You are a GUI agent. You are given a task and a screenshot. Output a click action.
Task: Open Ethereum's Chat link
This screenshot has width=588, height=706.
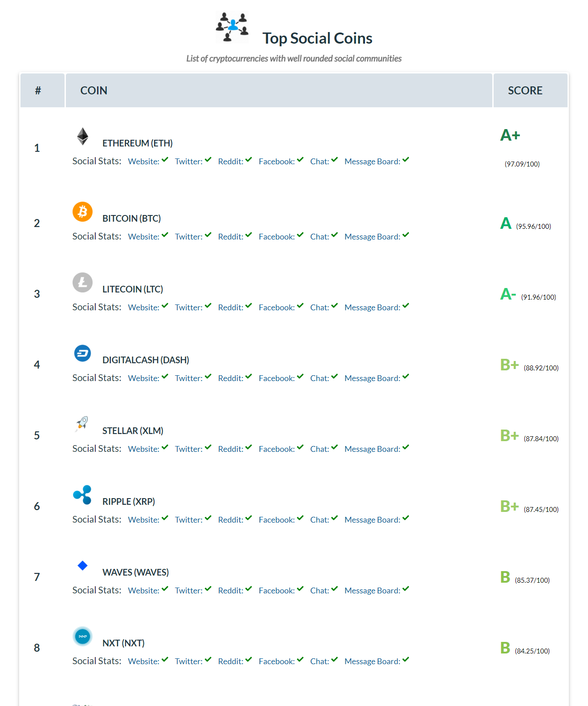[x=320, y=162]
